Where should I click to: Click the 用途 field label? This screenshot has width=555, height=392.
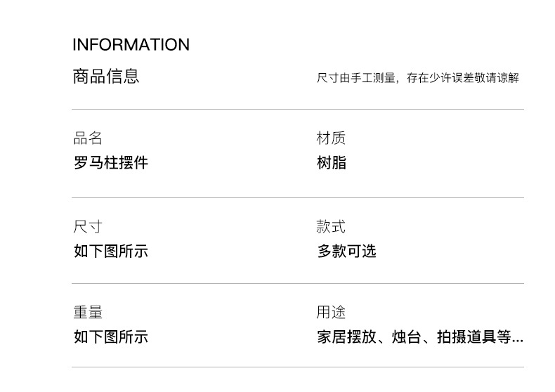[x=331, y=313]
